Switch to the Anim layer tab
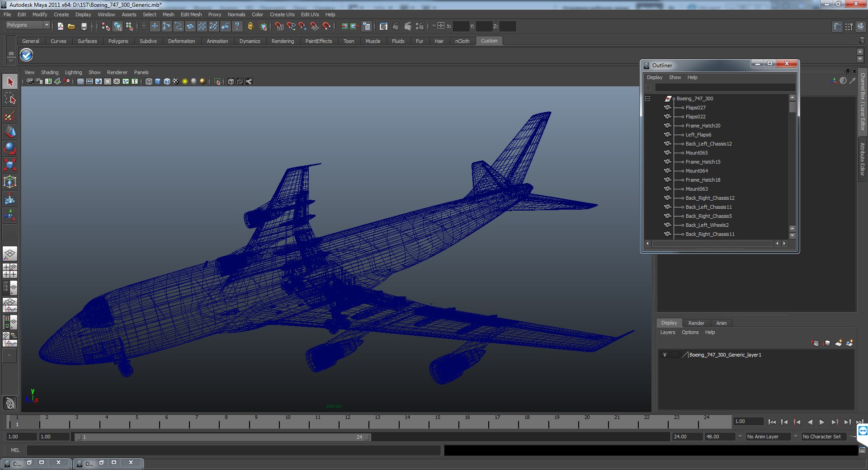Screen dimensions: 868x470 click(722, 323)
